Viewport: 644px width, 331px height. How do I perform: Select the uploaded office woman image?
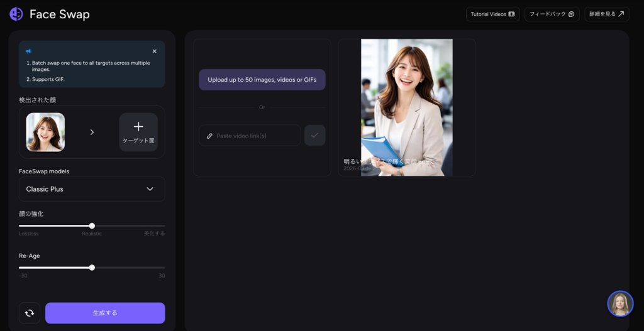coord(406,107)
